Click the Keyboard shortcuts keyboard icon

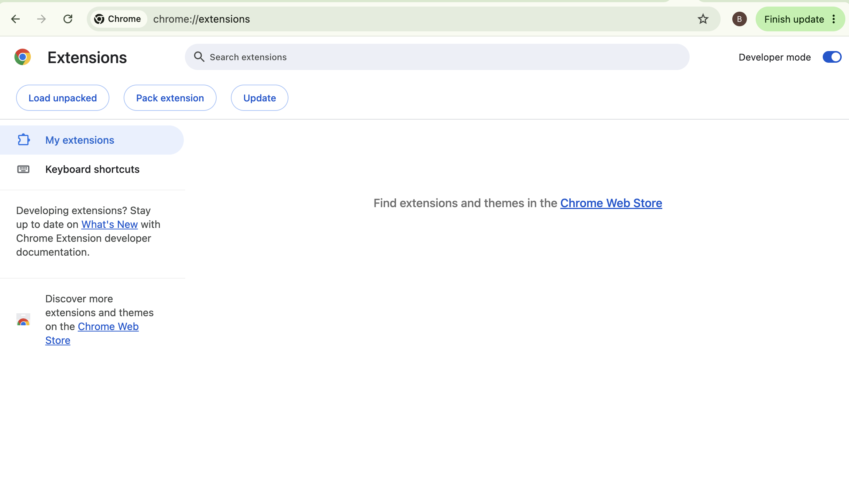pyautogui.click(x=23, y=169)
